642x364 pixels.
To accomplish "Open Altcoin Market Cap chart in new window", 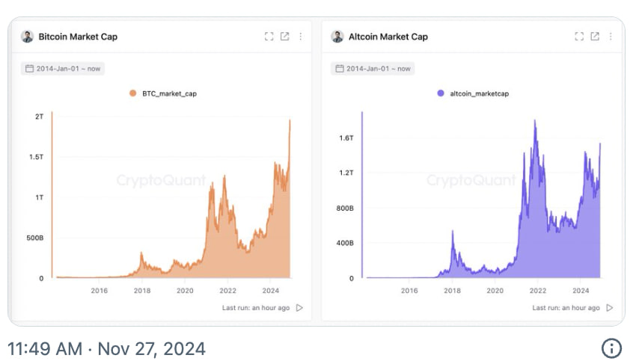I will point(595,37).
